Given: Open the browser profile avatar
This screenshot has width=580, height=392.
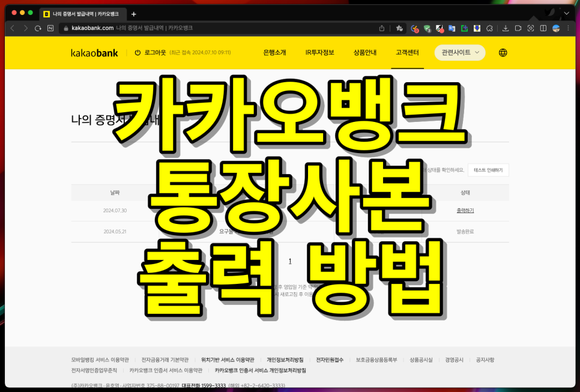Looking at the screenshot, I should pyautogui.click(x=556, y=28).
